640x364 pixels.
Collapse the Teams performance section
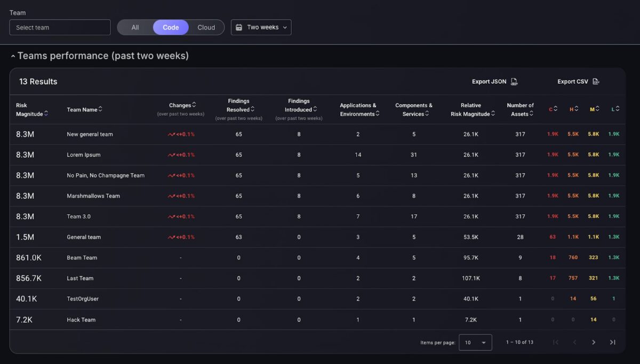click(x=13, y=56)
